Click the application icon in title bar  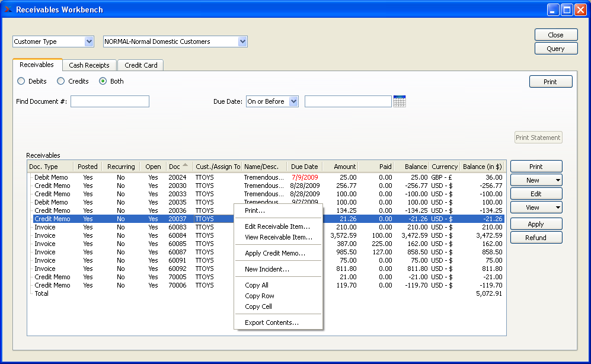[x=8, y=9]
